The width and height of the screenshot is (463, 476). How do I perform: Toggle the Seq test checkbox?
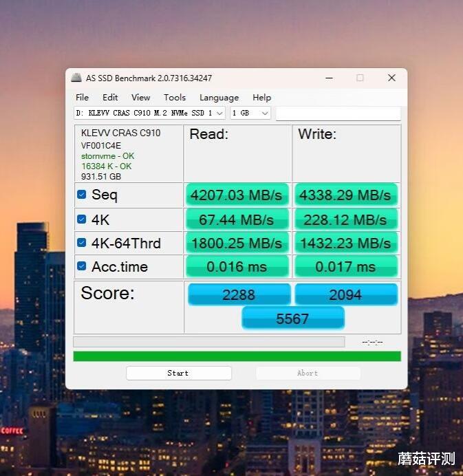coord(81,194)
